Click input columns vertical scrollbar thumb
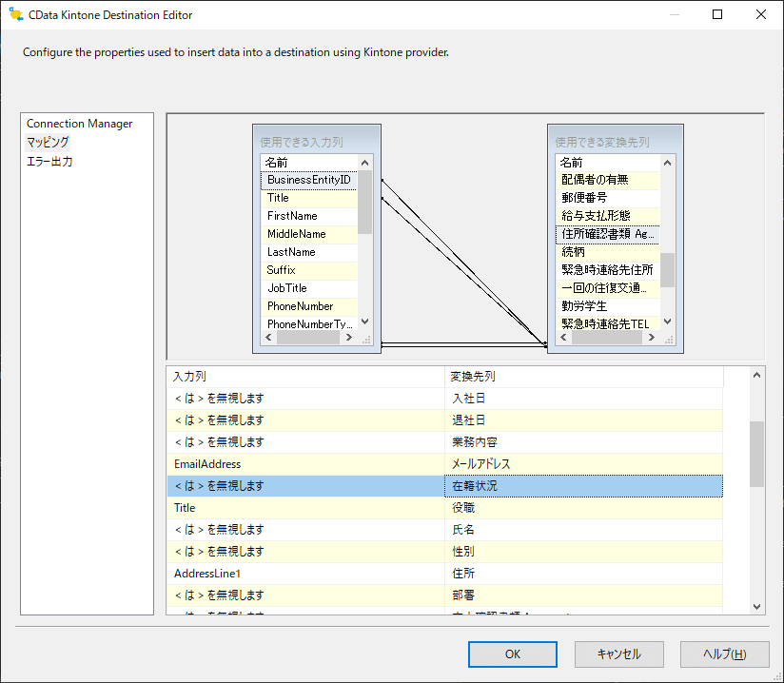The width and height of the screenshot is (784, 683). (x=365, y=202)
